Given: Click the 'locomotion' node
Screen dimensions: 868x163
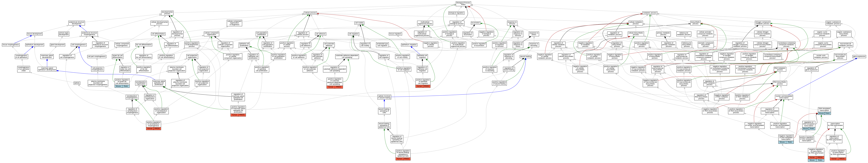Looking at the screenshot, I should coord(475,23).
